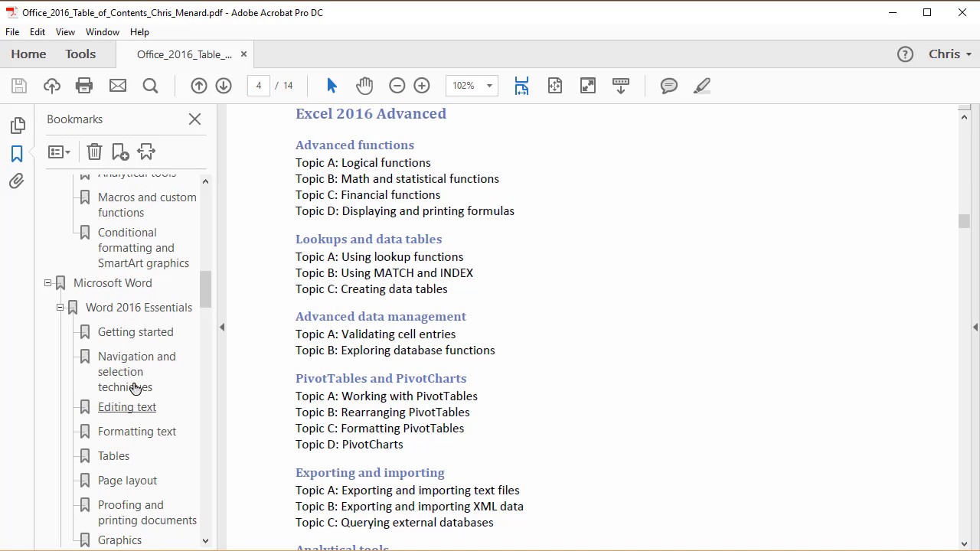Print the document with printer icon
The height and width of the screenshot is (551, 980).
tap(84, 86)
